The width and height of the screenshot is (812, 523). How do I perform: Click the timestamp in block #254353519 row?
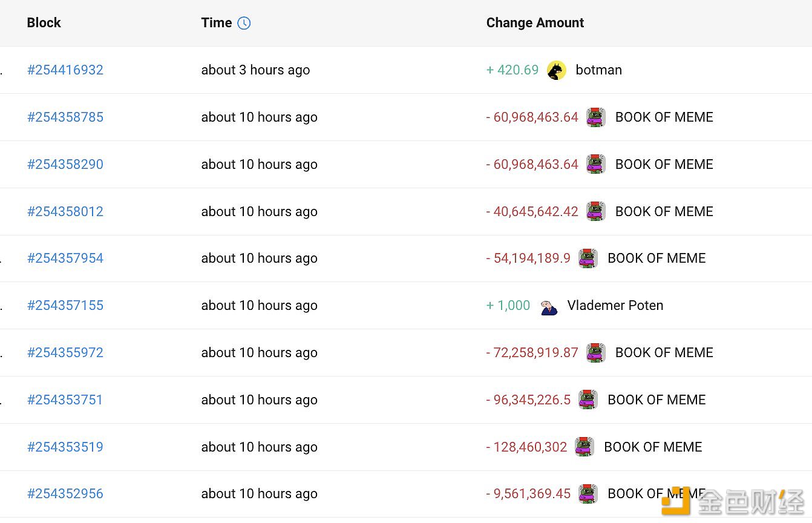click(260, 447)
